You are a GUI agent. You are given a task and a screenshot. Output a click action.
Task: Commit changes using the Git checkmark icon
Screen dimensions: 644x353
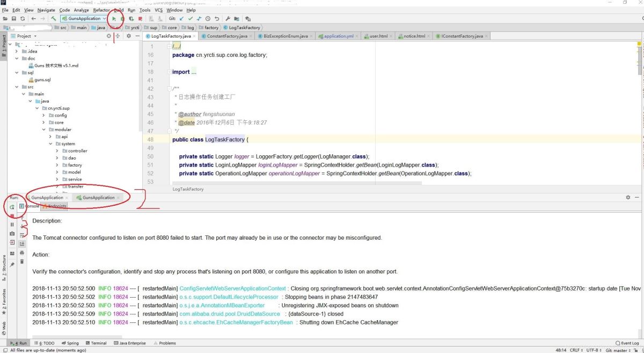click(x=190, y=18)
